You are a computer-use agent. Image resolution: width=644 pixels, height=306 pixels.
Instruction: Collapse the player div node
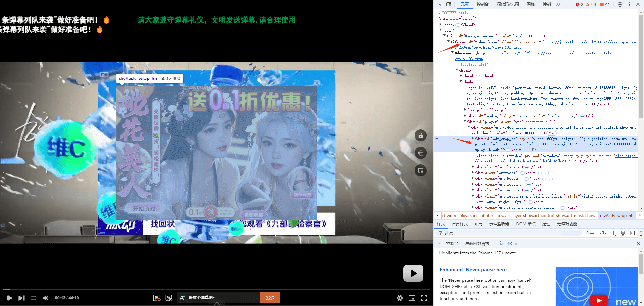[465, 121]
